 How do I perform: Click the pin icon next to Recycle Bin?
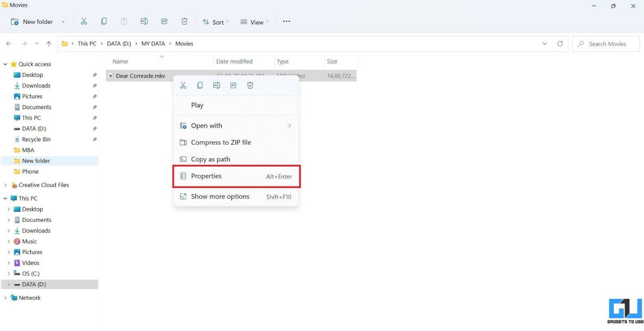click(x=95, y=139)
